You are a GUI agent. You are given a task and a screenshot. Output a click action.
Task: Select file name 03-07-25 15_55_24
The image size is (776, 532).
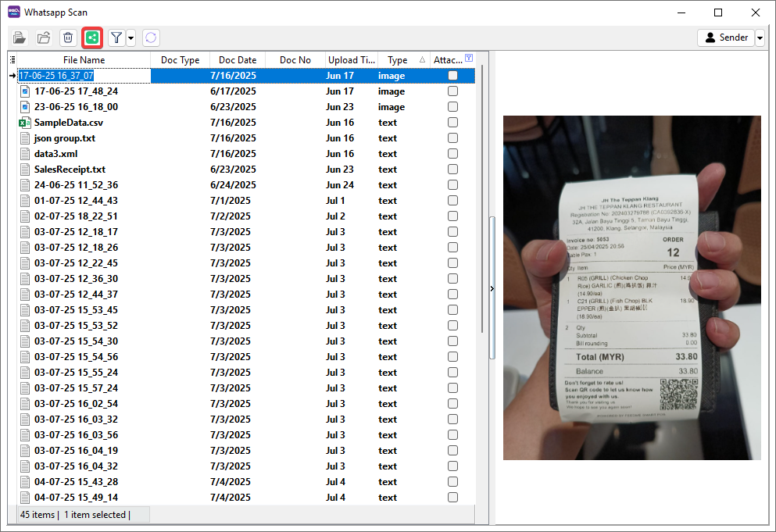[x=77, y=373]
